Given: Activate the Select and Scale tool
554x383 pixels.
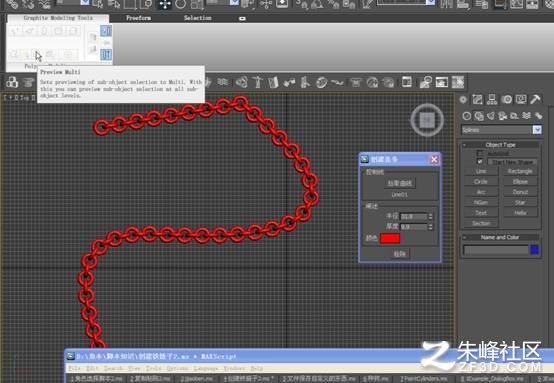Looking at the screenshot, I should coord(196,4).
